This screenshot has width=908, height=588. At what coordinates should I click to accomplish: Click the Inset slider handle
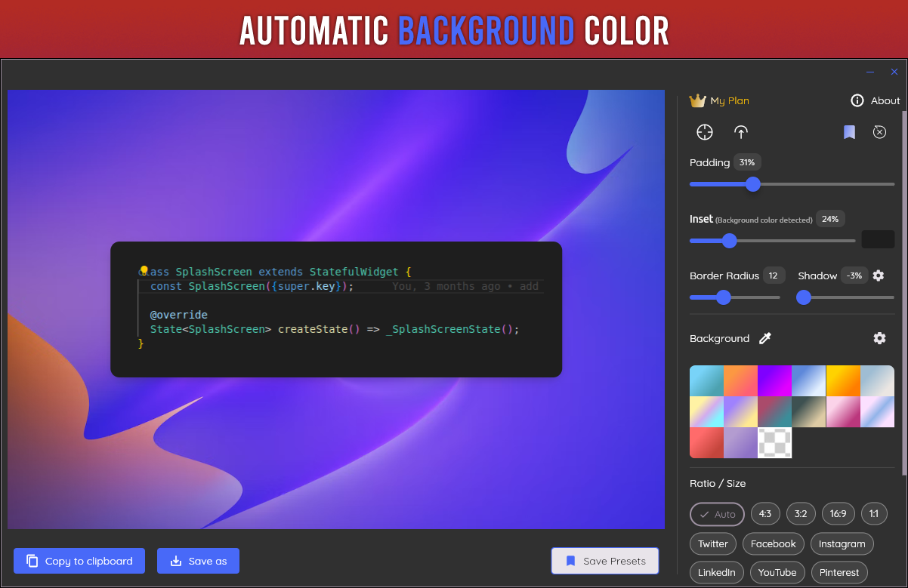(x=729, y=241)
